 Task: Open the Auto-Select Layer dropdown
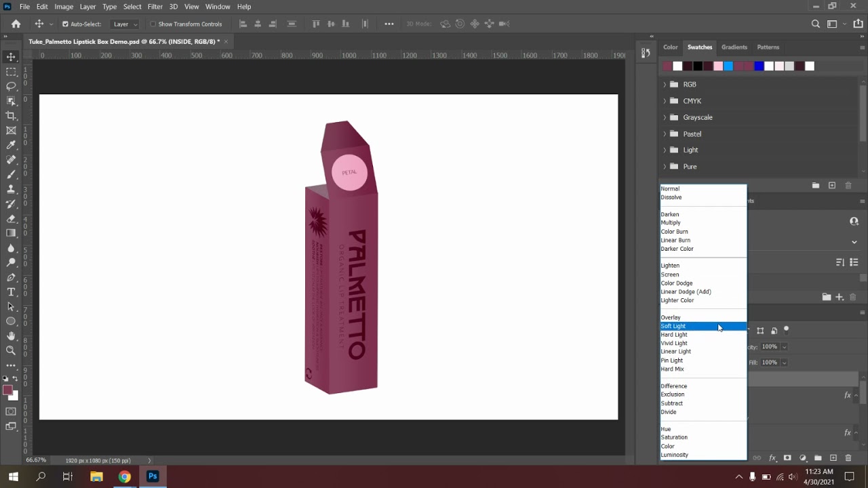[125, 24]
